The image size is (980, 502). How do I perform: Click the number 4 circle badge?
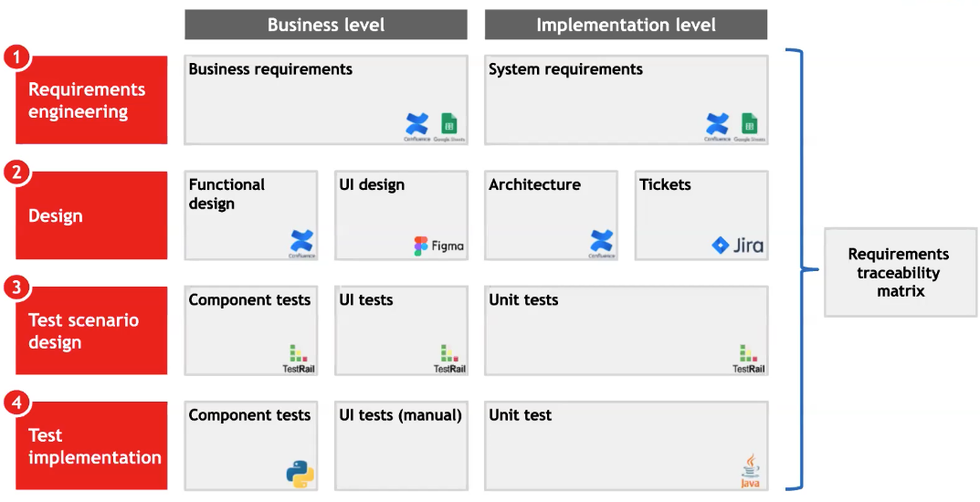[16, 402]
